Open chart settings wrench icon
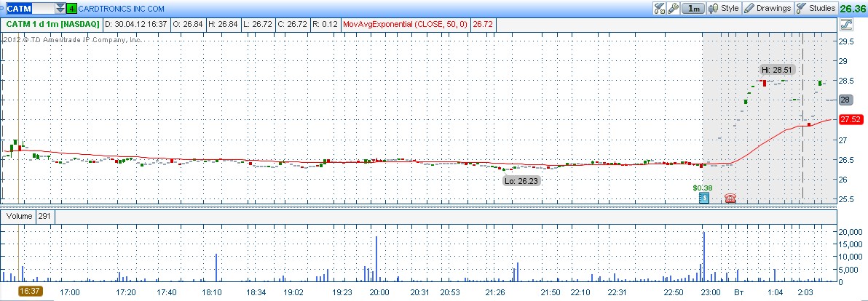Viewport: 868px width, 301px height. pyautogui.click(x=673, y=8)
